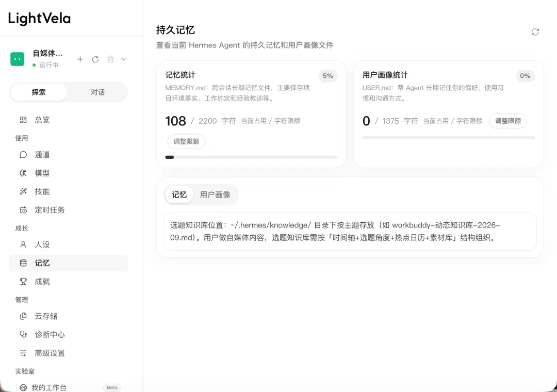Switch to the 对话 tab
Screen dimensions: 557x392
[x=97, y=92]
